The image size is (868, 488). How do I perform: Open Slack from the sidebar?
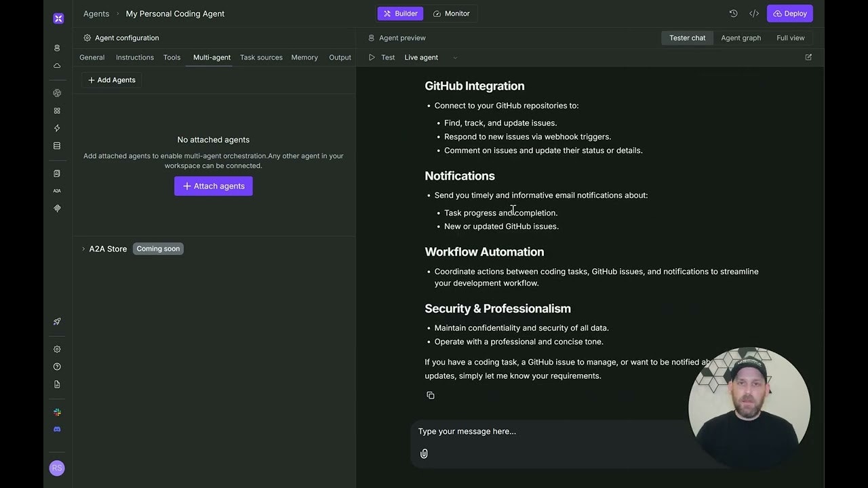click(57, 412)
